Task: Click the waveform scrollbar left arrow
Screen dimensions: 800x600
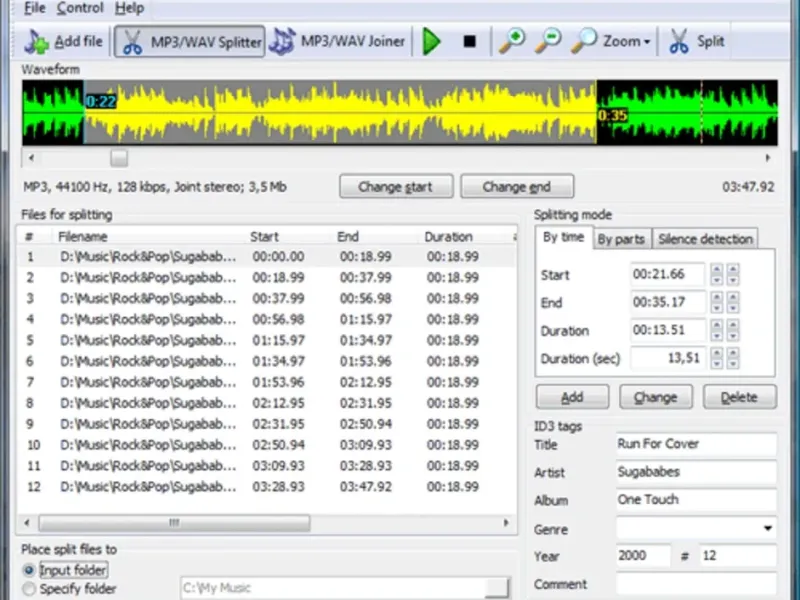Action: click(x=31, y=158)
